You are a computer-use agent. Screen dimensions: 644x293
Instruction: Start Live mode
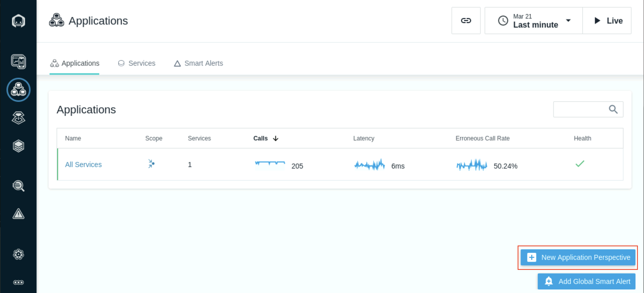(x=607, y=20)
